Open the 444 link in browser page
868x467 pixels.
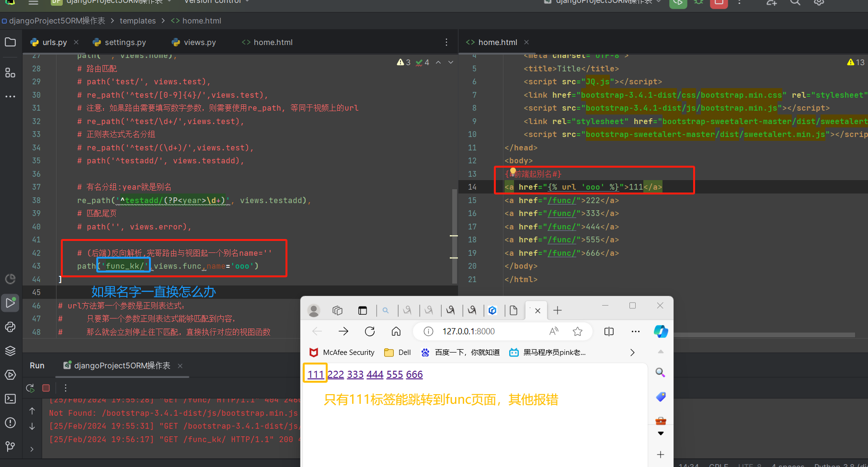tap(375, 374)
